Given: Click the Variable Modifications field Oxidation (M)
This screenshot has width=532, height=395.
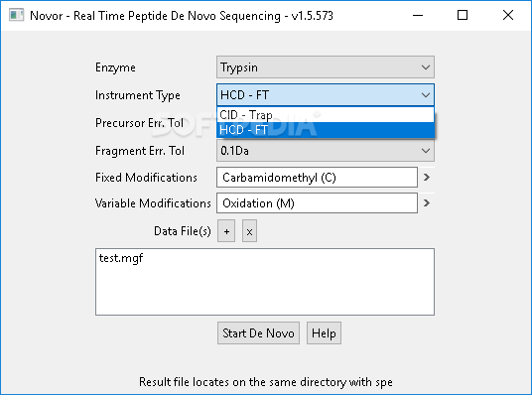Looking at the screenshot, I should 317,203.
